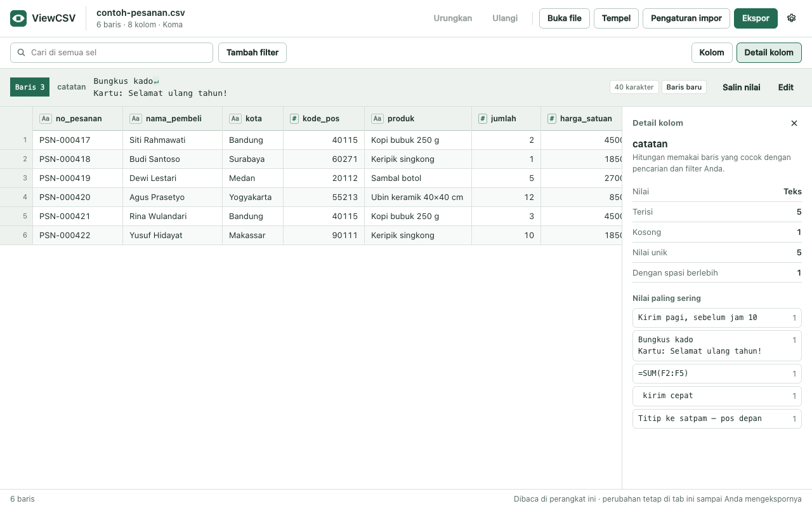Select cell Yusuf Hidayat
Image resolution: width=812 pixels, height=508 pixels.
(173, 236)
